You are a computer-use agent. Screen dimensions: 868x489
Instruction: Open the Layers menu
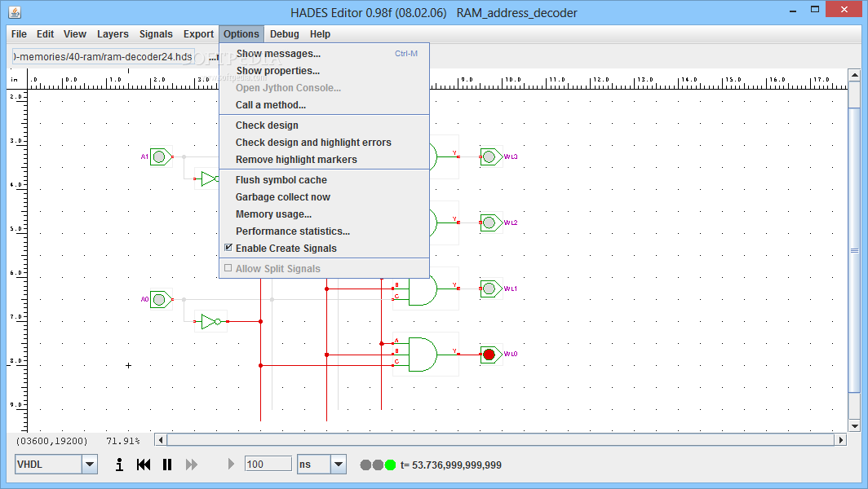(113, 33)
